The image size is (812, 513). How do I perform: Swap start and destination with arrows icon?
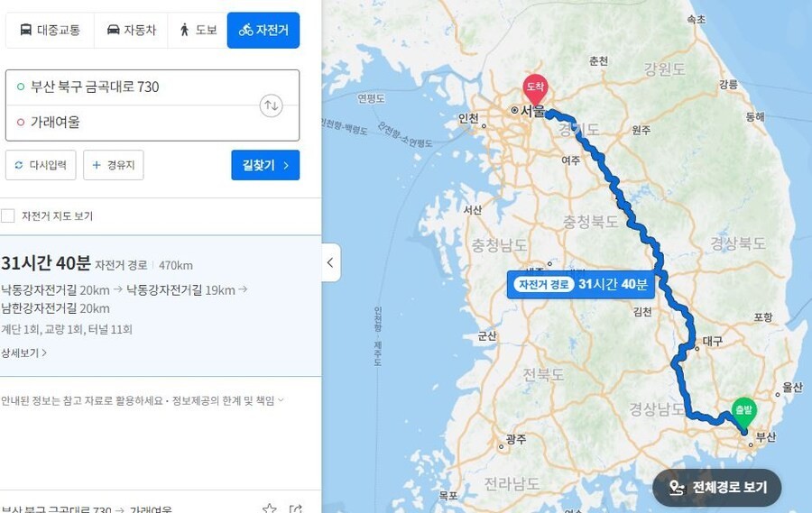point(271,105)
